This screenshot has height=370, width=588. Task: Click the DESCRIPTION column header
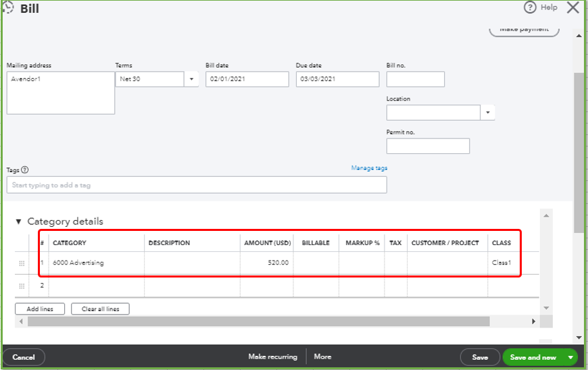click(x=169, y=243)
